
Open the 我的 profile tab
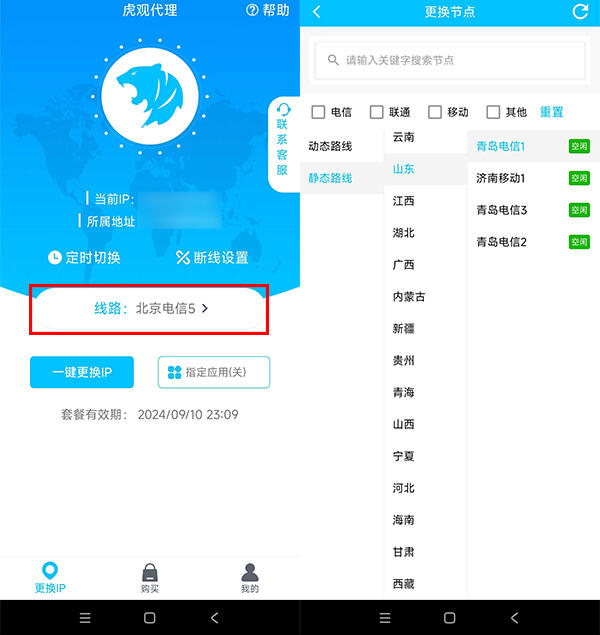click(250, 578)
